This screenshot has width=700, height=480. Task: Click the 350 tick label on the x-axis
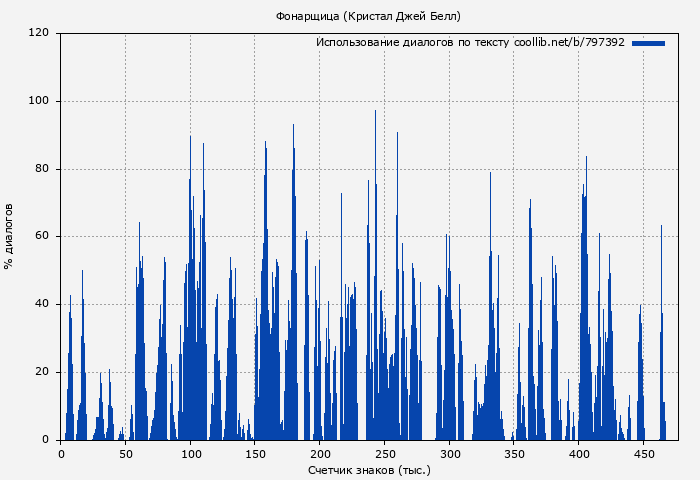click(x=514, y=454)
